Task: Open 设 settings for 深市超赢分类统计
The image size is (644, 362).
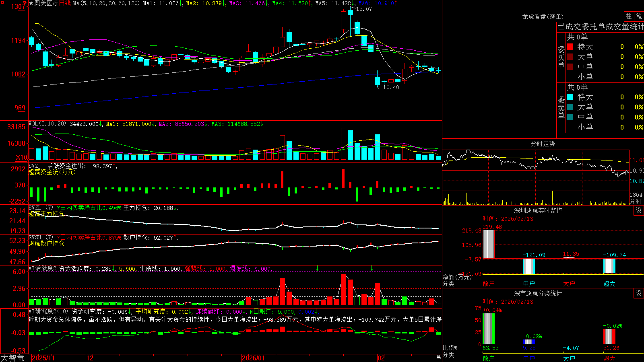Action: [639, 293]
